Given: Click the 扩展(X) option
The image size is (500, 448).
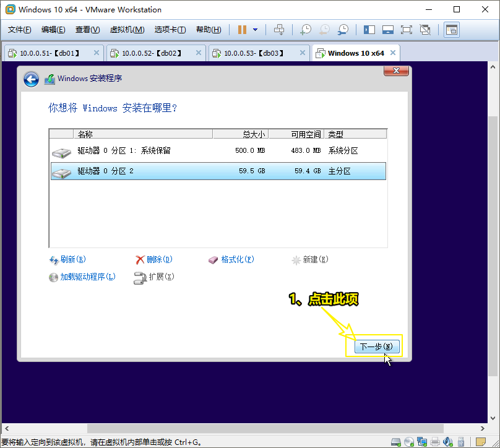Looking at the screenshot, I should coord(162,277).
